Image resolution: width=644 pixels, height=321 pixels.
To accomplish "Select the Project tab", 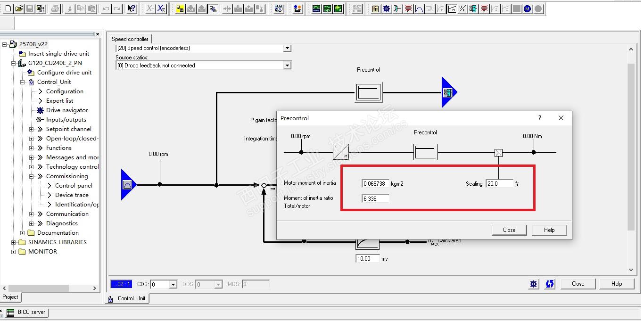I will (10, 297).
